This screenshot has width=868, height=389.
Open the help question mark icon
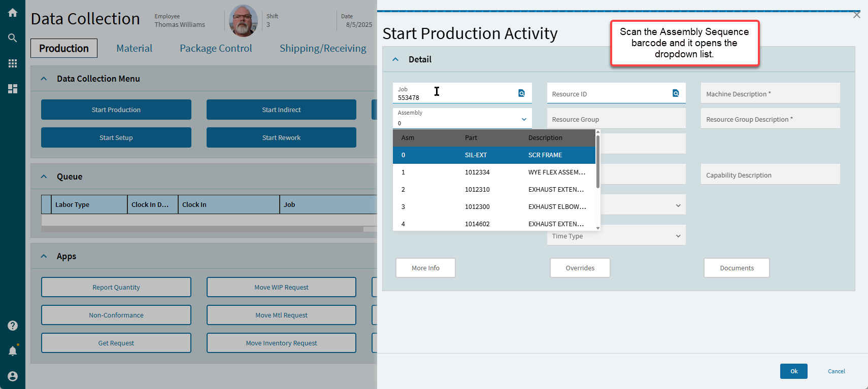coord(13,326)
